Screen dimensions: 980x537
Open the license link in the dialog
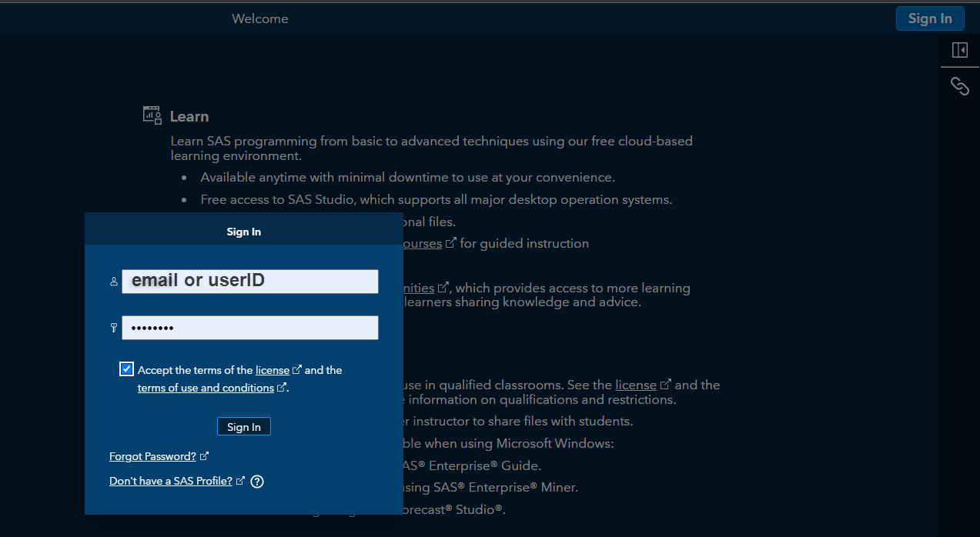[273, 370]
